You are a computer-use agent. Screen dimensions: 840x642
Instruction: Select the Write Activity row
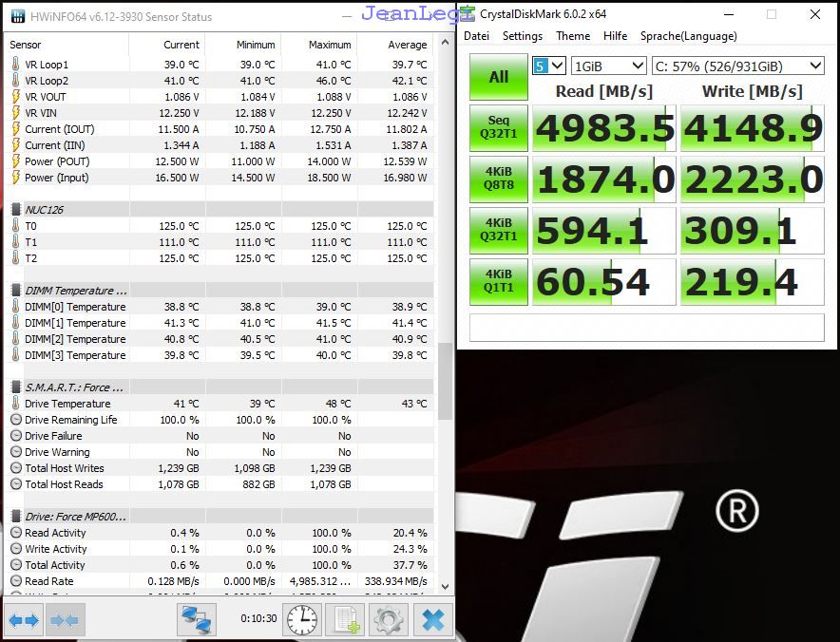220,549
